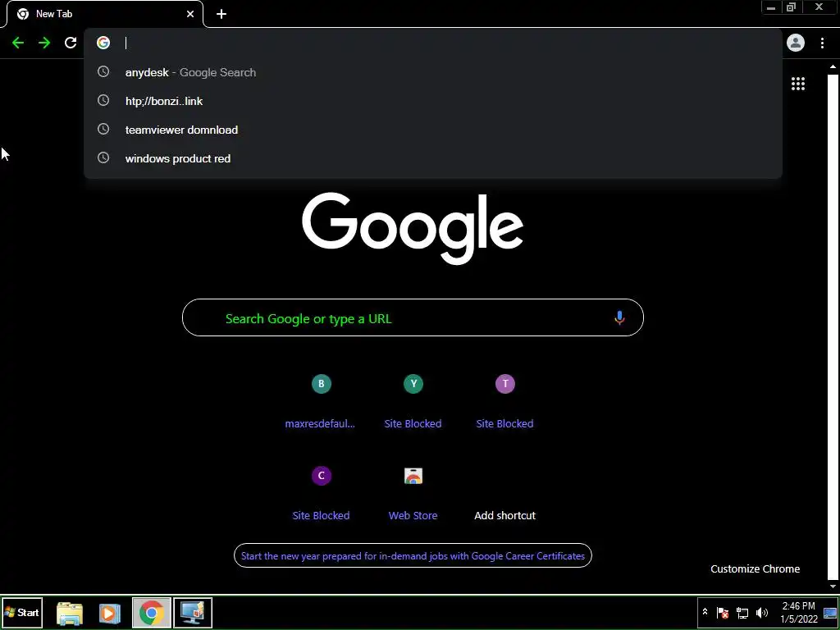Click the Google logo
Viewport: 840px width, 630px height.
click(x=413, y=228)
